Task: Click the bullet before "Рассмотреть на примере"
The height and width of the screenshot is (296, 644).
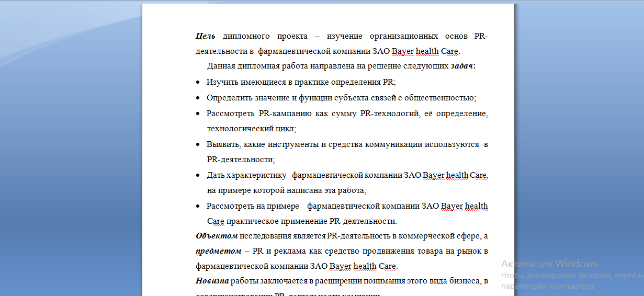Action: (x=198, y=206)
